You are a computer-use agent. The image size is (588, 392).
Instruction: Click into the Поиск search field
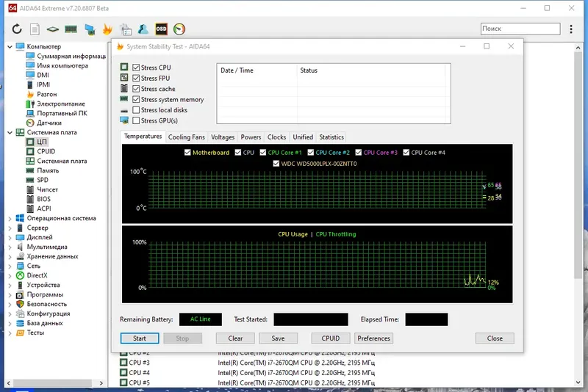(x=520, y=29)
